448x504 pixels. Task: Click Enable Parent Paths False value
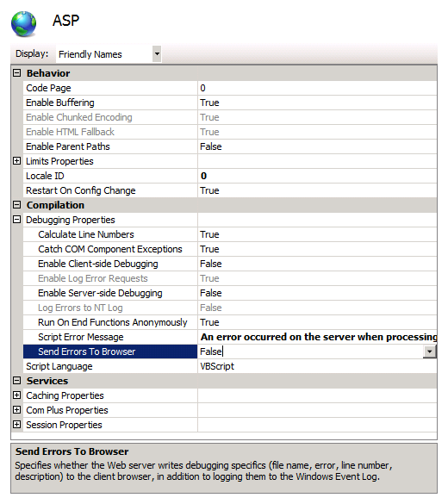point(317,146)
